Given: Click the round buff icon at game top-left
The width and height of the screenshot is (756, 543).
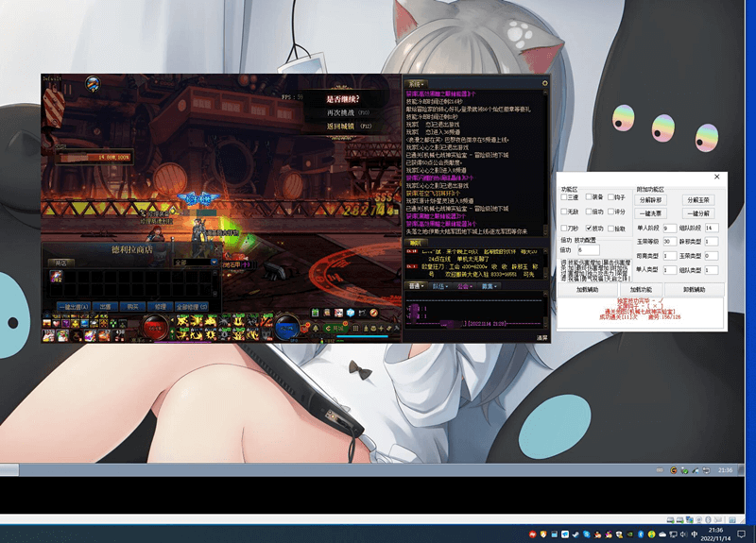Looking at the screenshot, I should (93, 83).
